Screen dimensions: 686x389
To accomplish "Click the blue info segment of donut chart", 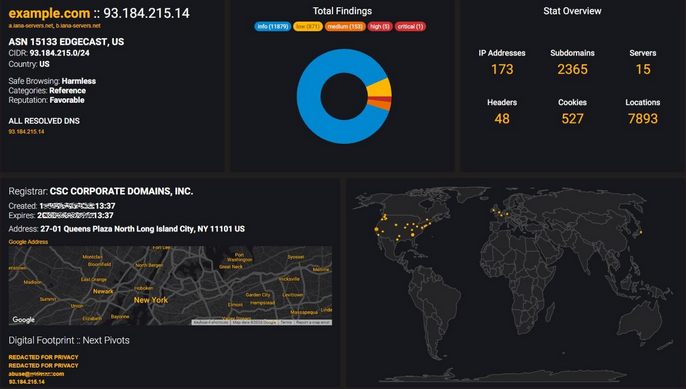I will coord(308,96).
